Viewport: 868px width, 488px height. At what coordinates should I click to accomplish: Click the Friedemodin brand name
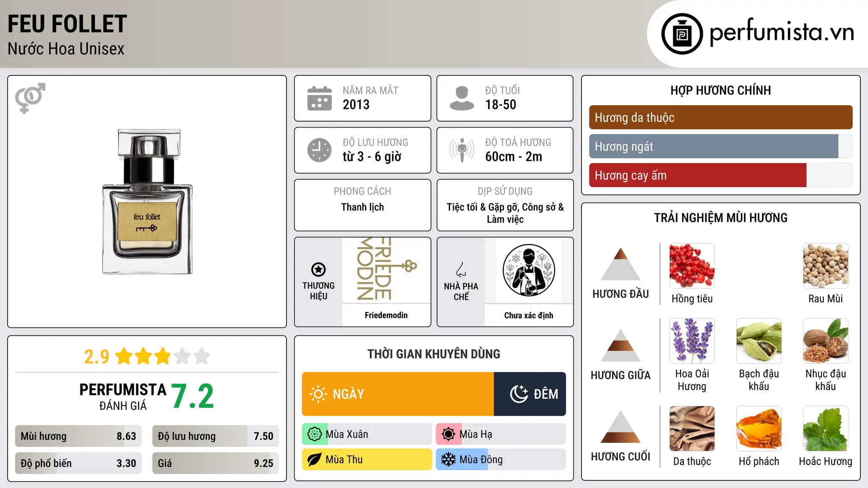point(386,315)
